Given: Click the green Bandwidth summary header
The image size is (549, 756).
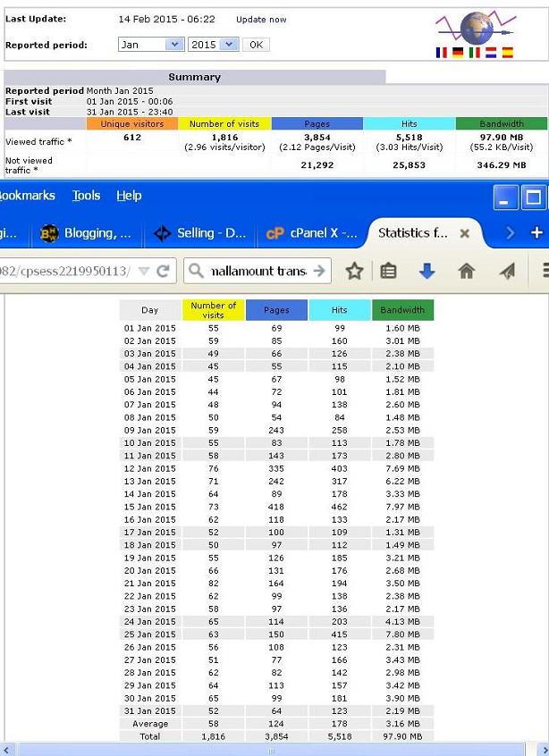Looking at the screenshot, I should [502, 124].
